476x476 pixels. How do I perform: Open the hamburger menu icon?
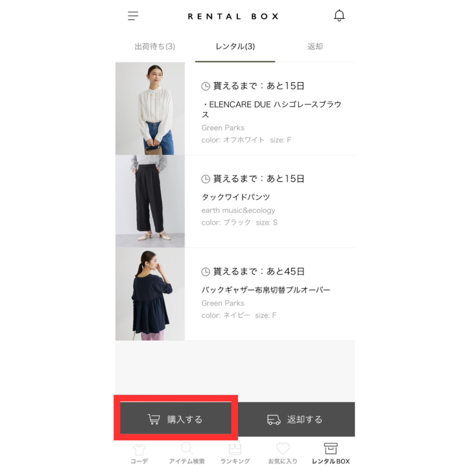[133, 16]
